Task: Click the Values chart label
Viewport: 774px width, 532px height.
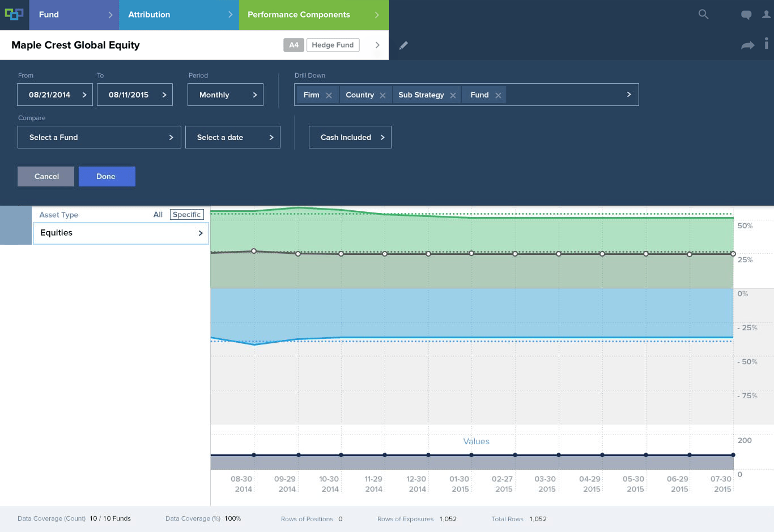Action: 476,441
